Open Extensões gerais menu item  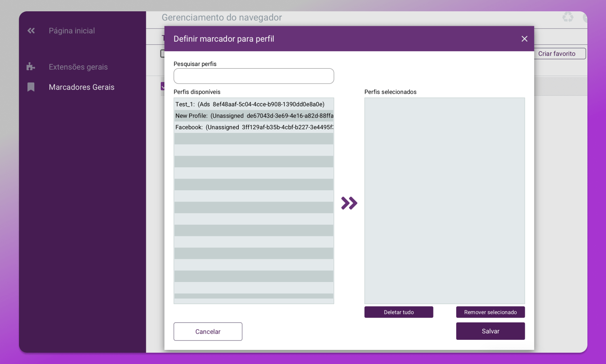tap(78, 67)
